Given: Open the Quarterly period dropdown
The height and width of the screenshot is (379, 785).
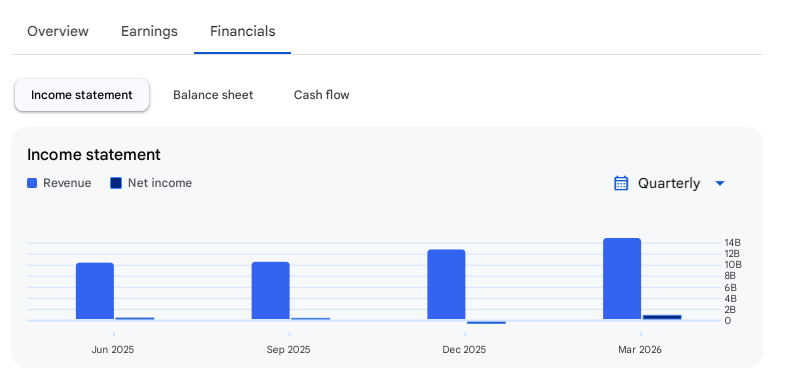Looking at the screenshot, I should coord(669,183).
